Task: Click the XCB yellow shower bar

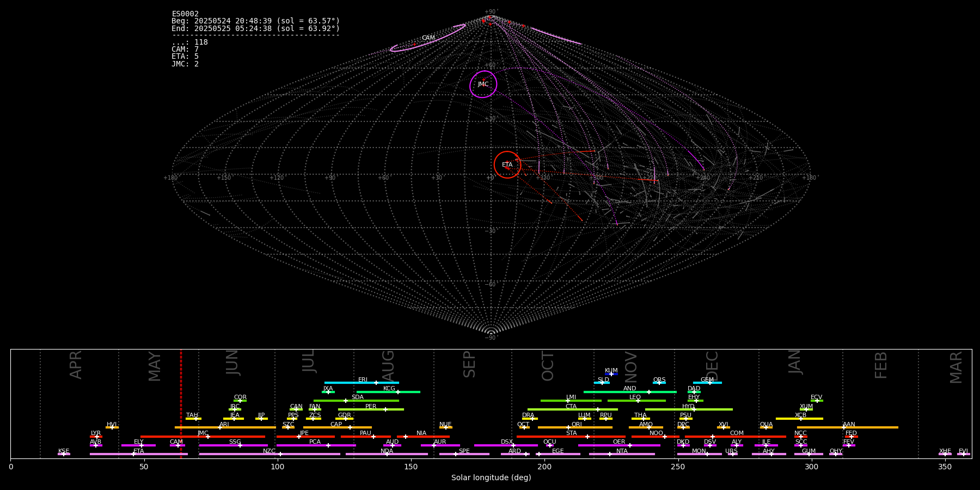Action: (799, 419)
